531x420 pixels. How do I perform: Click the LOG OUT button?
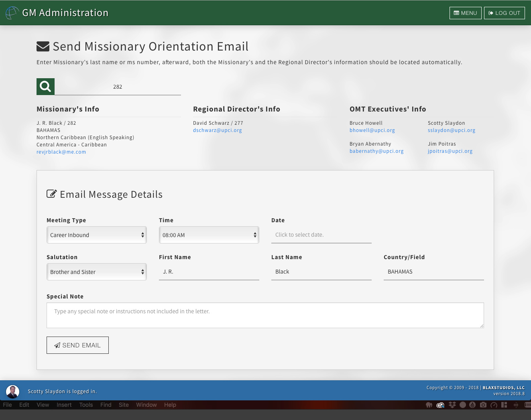504,13
